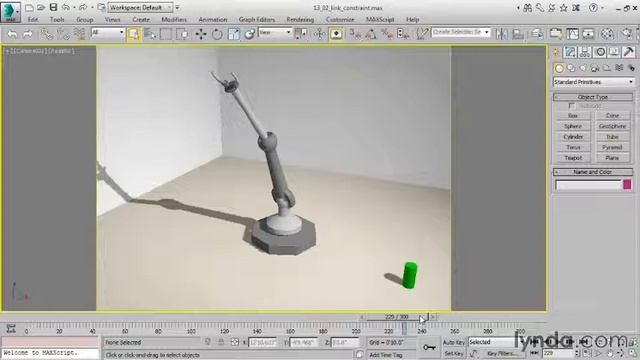Click the Mirror tool icon

[x=502, y=34]
